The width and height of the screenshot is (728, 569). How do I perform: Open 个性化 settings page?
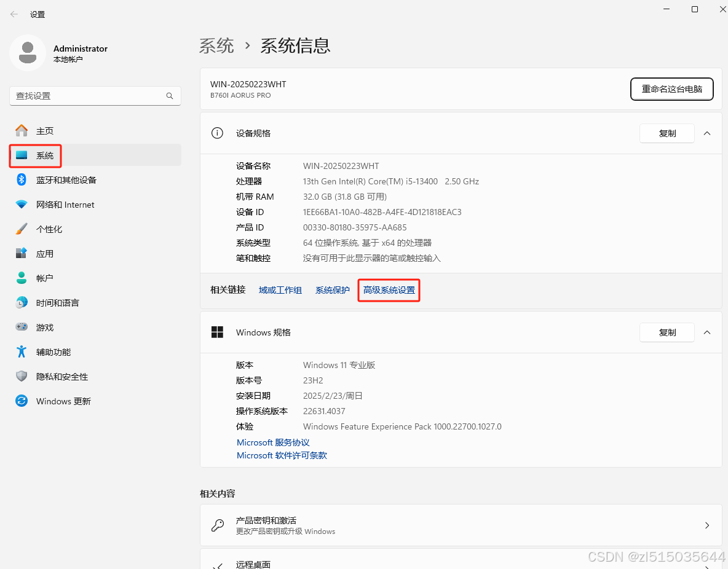point(95,229)
